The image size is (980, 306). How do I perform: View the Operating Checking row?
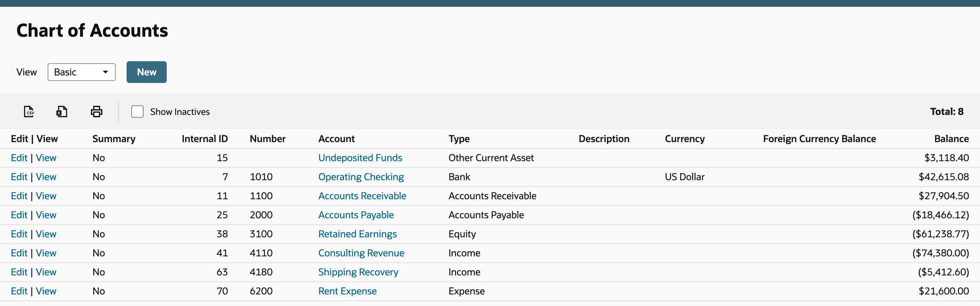[46, 177]
